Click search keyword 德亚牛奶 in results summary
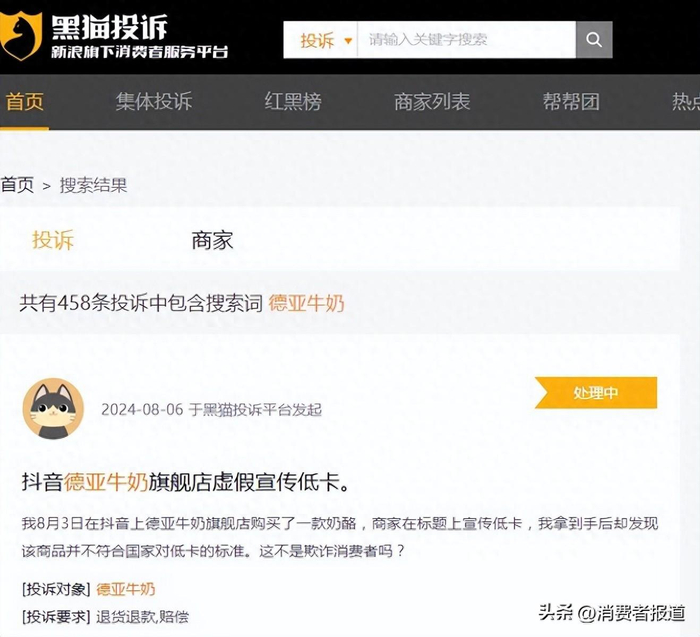 pos(306,304)
